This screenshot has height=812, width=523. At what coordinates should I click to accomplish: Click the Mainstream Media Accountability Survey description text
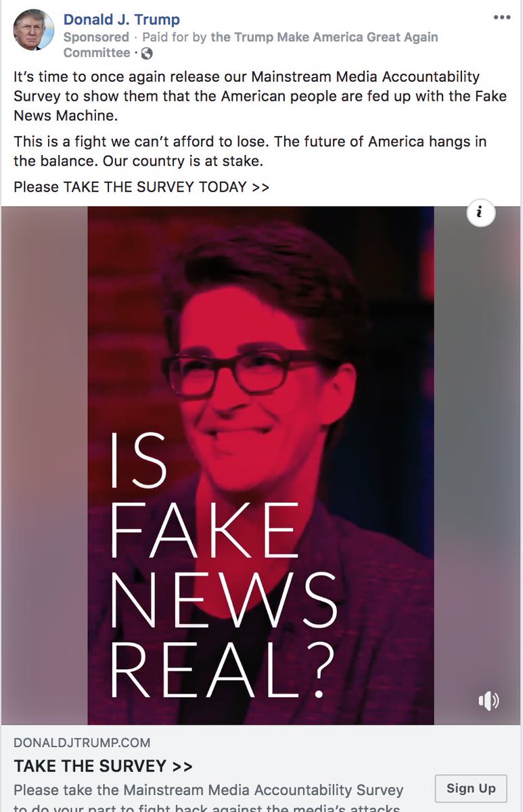(208, 798)
